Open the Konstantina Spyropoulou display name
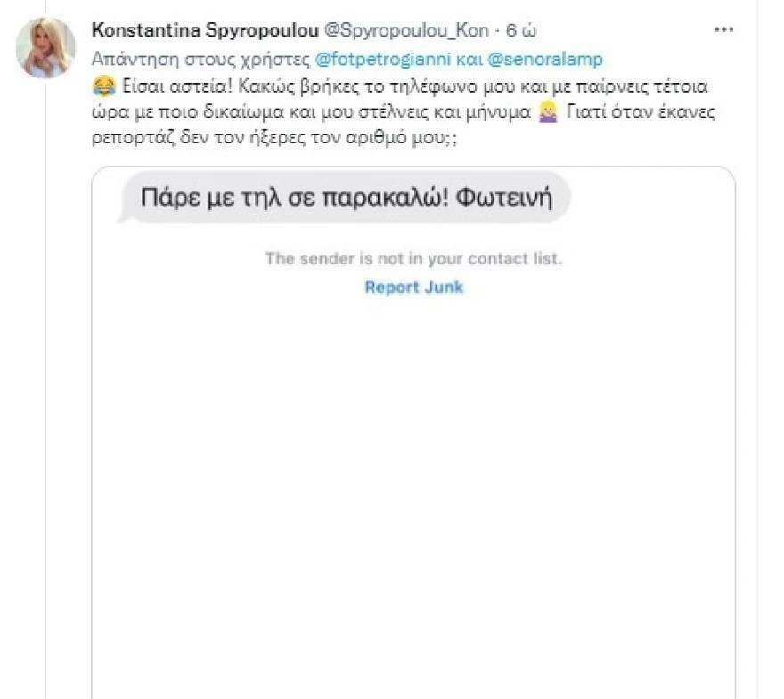Viewport: 784px width, 699px height. click(x=205, y=30)
